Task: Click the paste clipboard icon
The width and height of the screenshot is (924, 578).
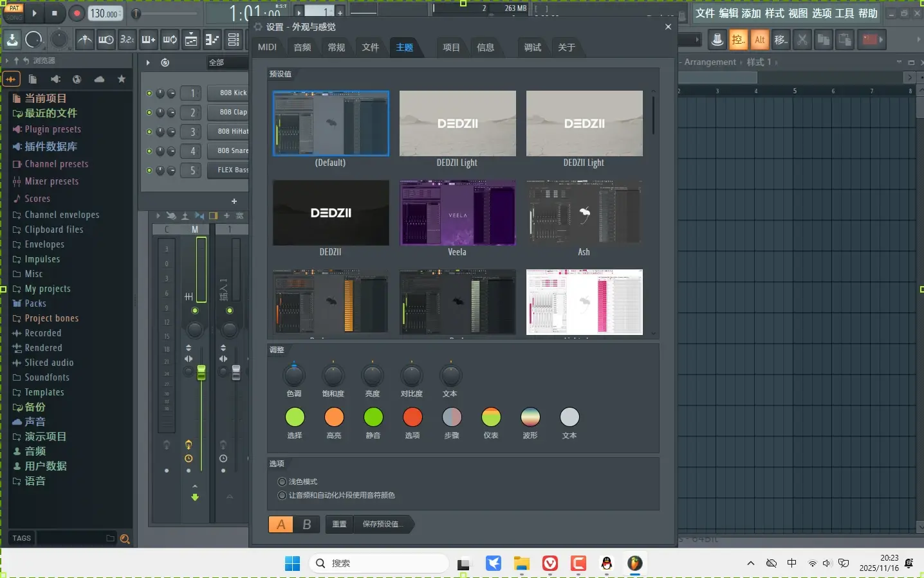Action: (845, 40)
